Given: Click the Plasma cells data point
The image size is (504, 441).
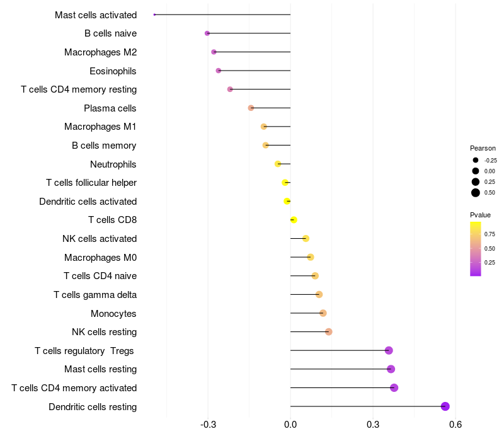Looking at the screenshot, I should pyautogui.click(x=251, y=108).
